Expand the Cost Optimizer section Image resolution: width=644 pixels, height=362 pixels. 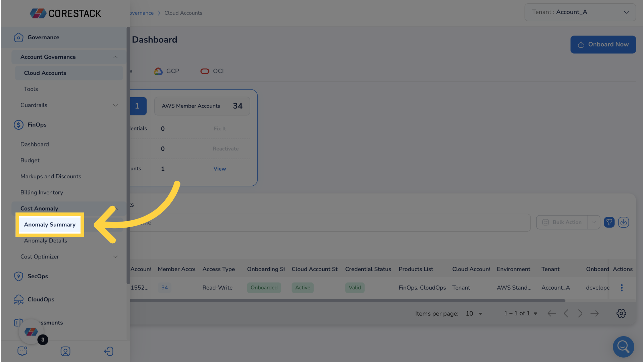point(115,257)
